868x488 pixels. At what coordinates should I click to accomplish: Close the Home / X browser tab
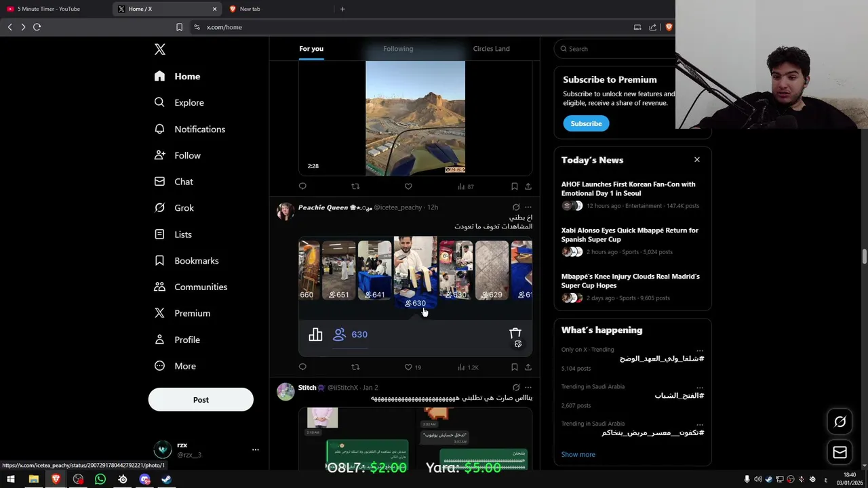click(214, 9)
